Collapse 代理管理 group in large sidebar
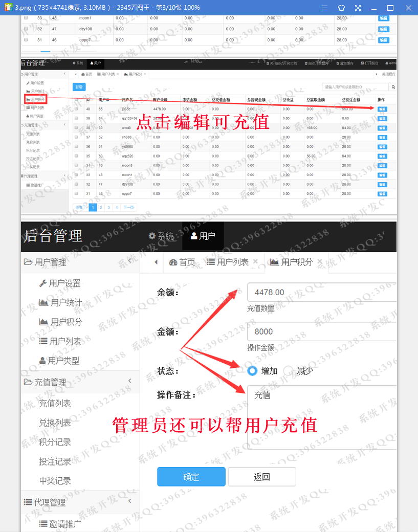 click(130, 501)
